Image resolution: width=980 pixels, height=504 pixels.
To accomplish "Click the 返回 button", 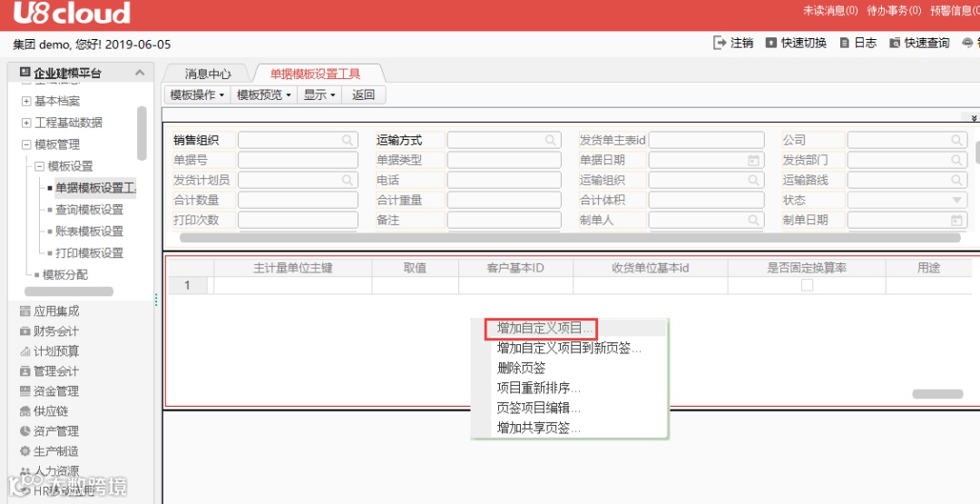I will click(x=363, y=95).
